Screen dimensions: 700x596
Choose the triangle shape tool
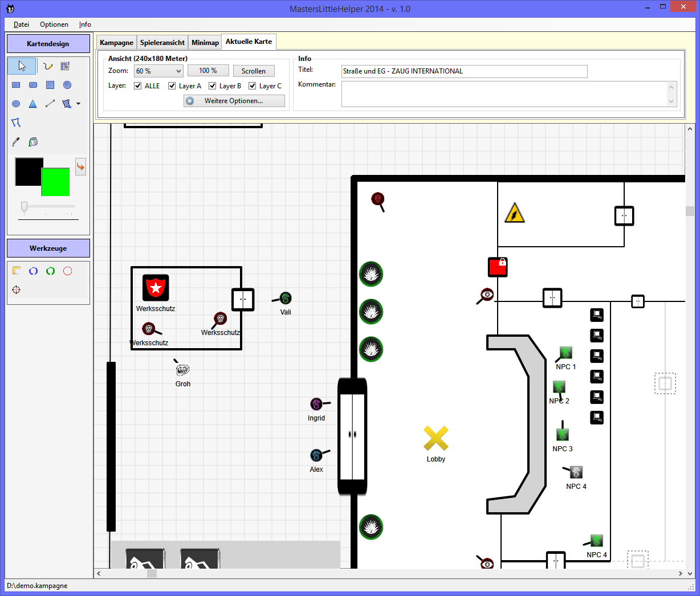pyautogui.click(x=33, y=104)
